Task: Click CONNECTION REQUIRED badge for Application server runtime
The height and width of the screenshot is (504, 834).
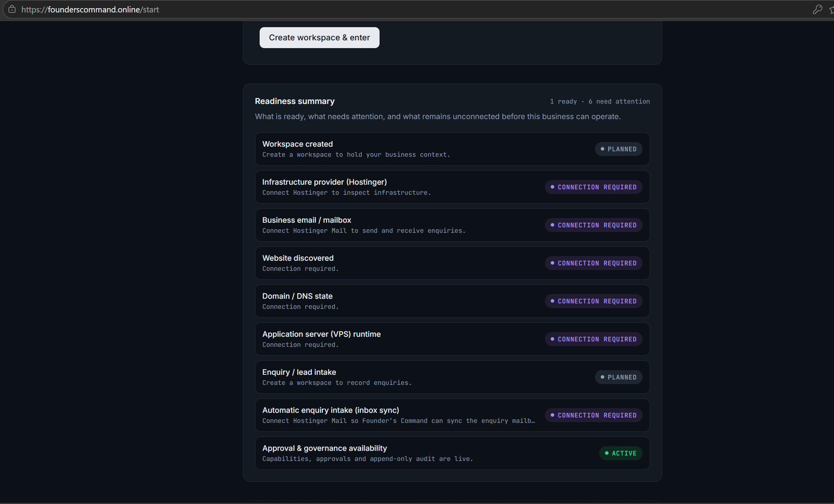Action: point(594,339)
